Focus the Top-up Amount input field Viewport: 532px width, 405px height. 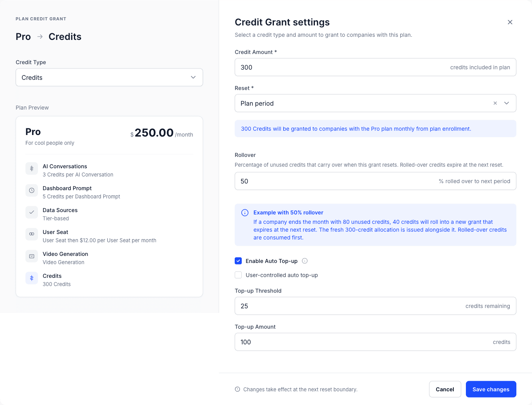pos(376,342)
